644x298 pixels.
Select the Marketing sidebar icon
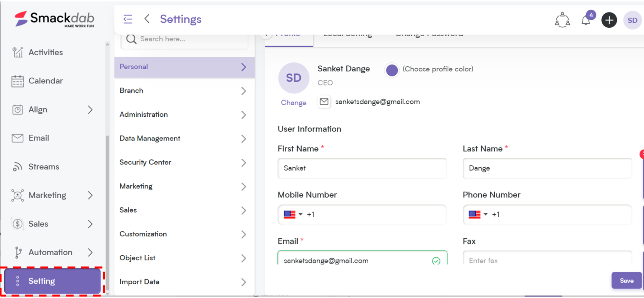click(17, 195)
